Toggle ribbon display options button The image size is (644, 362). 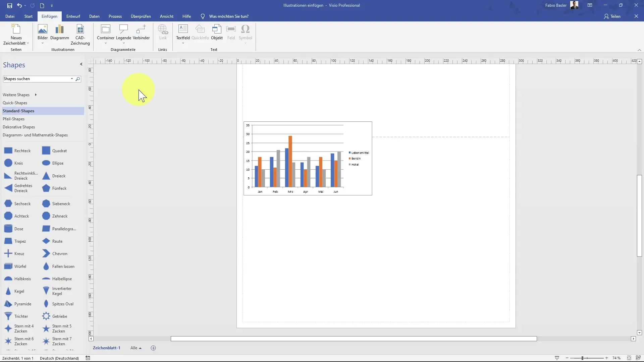point(590,5)
